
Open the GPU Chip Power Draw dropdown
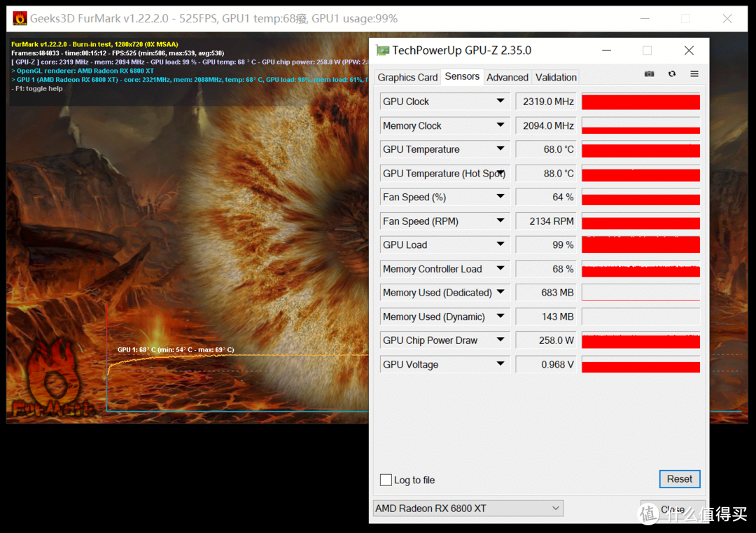[500, 340]
